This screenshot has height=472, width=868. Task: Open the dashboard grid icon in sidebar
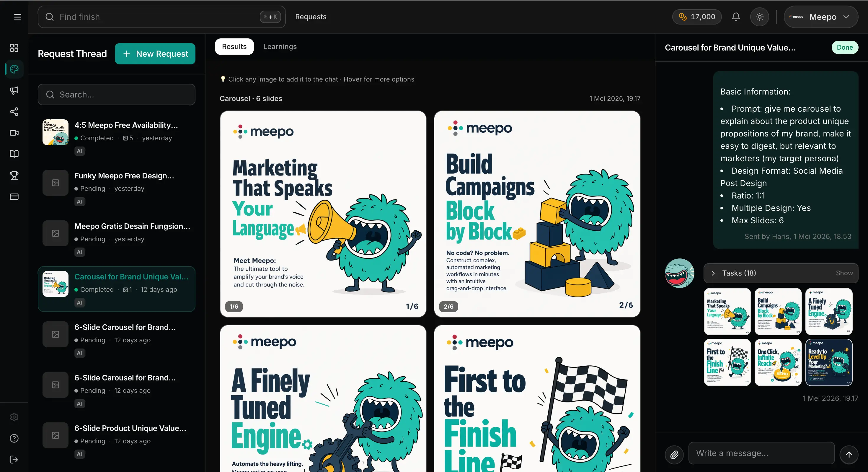click(x=14, y=48)
